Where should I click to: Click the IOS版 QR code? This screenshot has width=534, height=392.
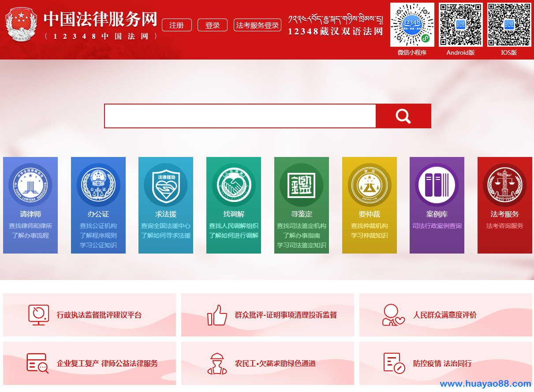(x=509, y=25)
